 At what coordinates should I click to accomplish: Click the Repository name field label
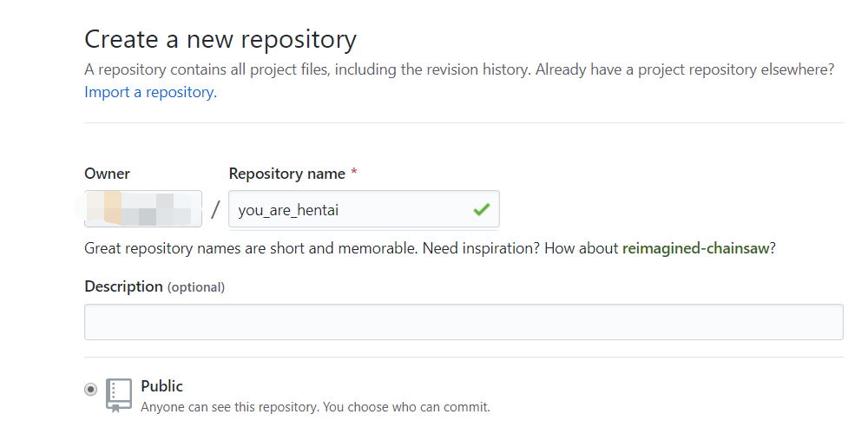(287, 174)
